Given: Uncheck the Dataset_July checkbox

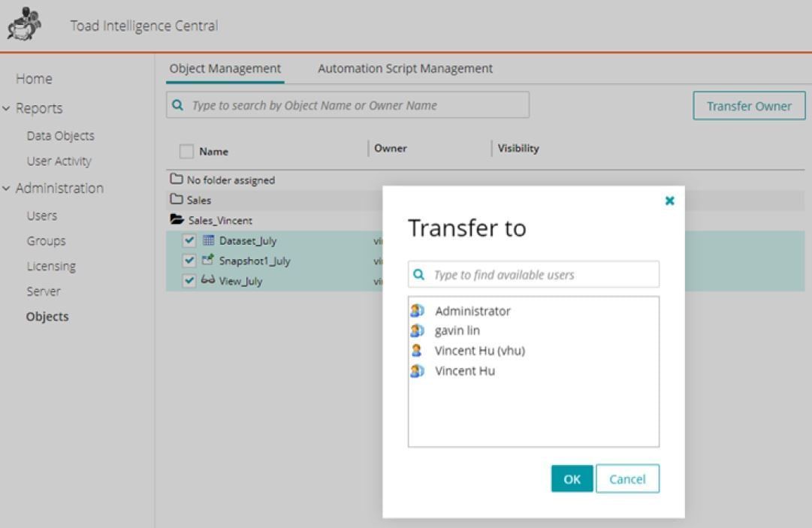Looking at the screenshot, I should pos(189,240).
